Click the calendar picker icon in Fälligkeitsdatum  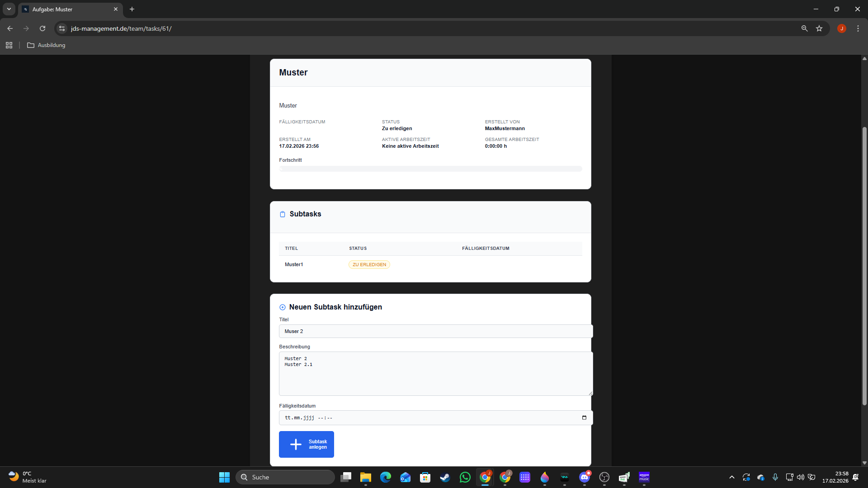pyautogui.click(x=584, y=418)
